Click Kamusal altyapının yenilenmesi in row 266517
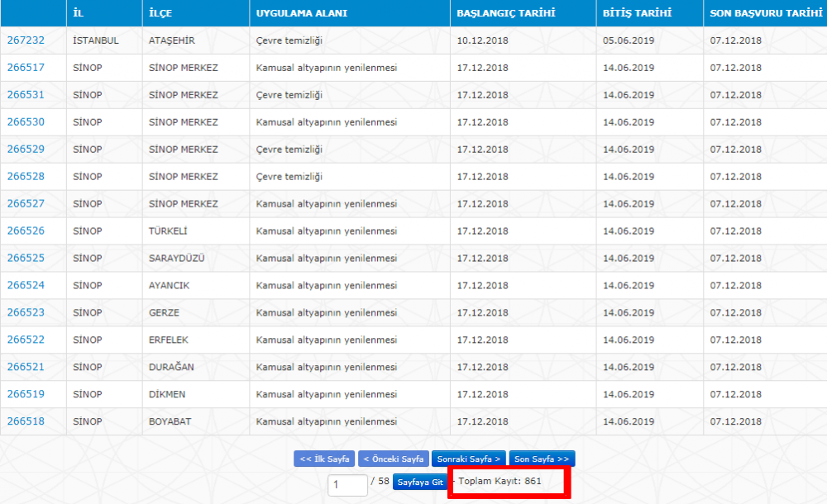827x504 pixels. [327, 68]
